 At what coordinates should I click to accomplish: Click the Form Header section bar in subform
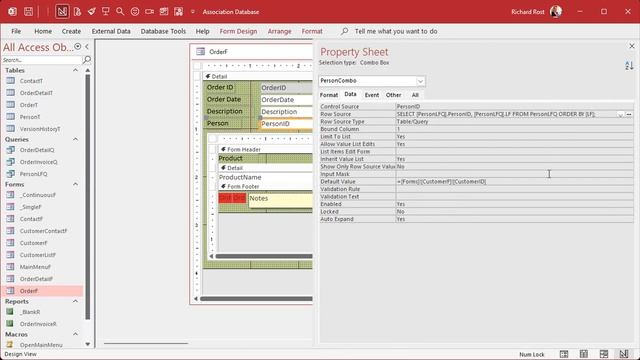(265, 149)
